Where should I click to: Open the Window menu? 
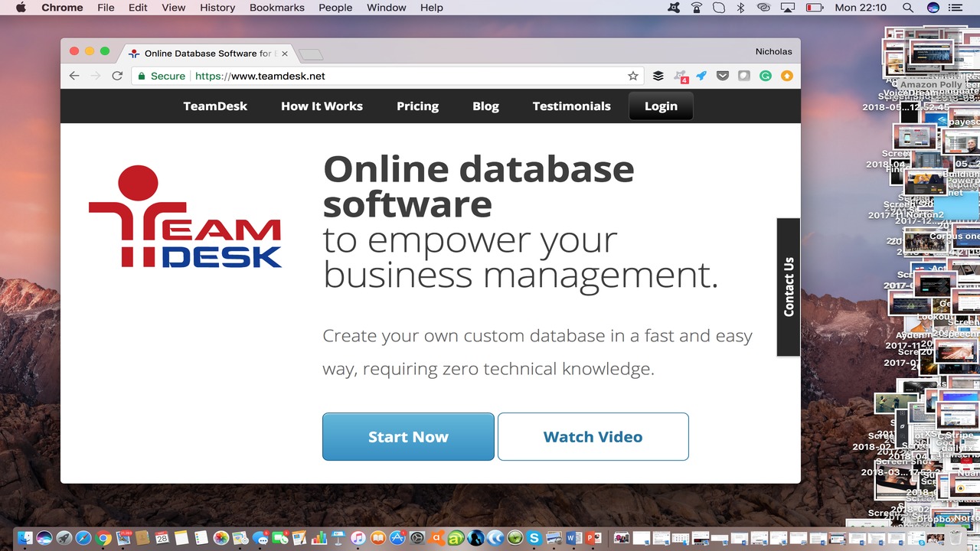tap(387, 8)
